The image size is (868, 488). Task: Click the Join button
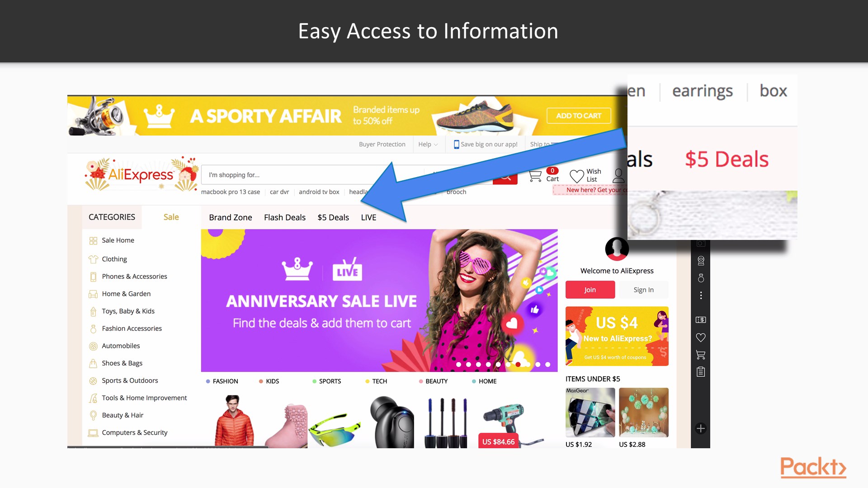pyautogui.click(x=590, y=289)
